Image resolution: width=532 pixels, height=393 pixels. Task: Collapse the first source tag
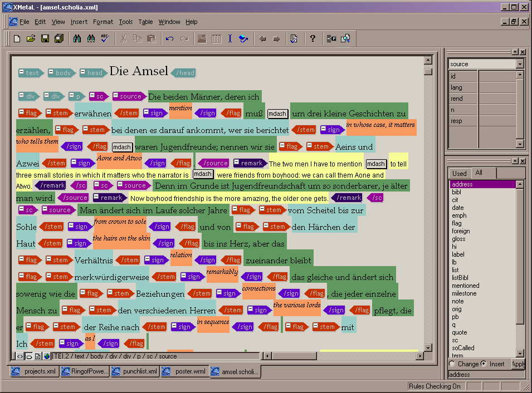tap(115, 95)
